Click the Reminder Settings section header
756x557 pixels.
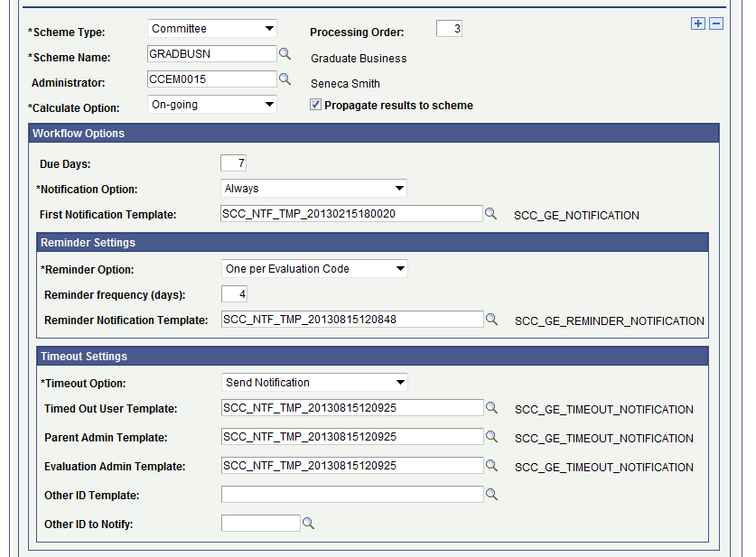point(372,242)
